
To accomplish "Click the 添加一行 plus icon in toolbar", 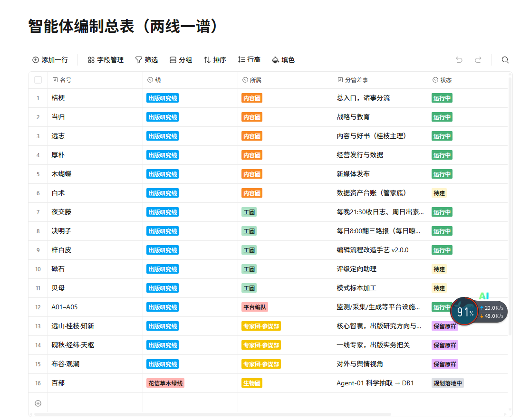I will (x=36, y=60).
